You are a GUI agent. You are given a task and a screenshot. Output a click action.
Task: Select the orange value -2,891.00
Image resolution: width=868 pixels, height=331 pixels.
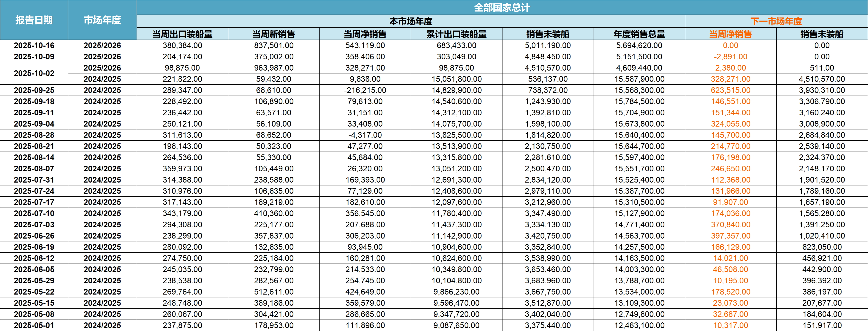click(x=730, y=57)
